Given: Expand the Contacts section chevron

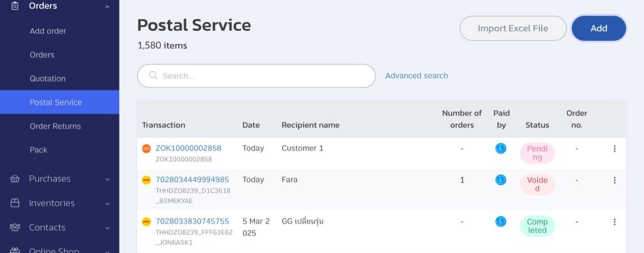Looking at the screenshot, I should [x=107, y=228].
